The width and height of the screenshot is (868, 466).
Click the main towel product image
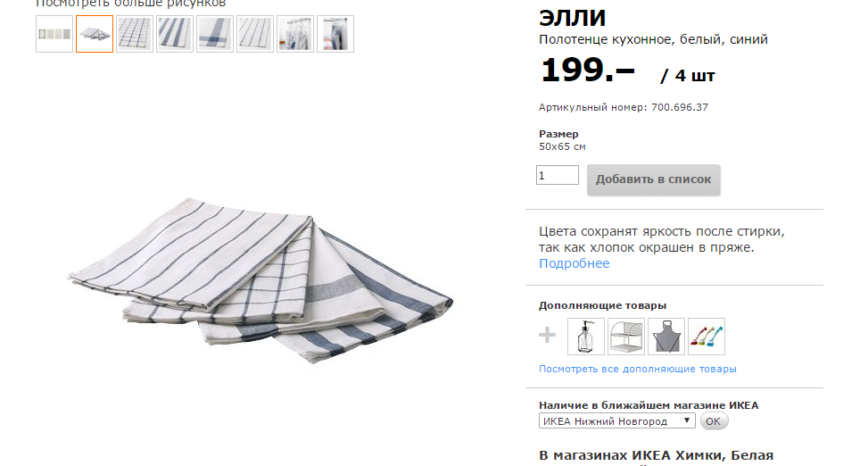click(x=260, y=279)
